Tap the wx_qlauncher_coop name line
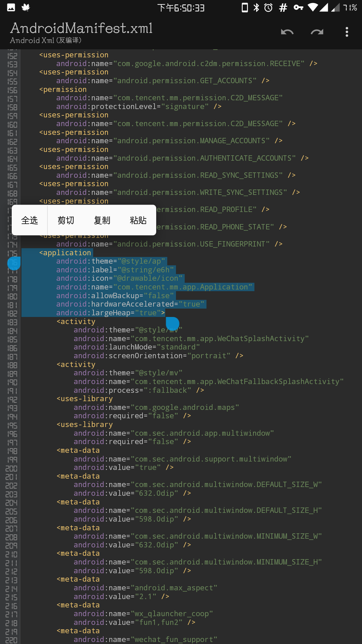 143,614
